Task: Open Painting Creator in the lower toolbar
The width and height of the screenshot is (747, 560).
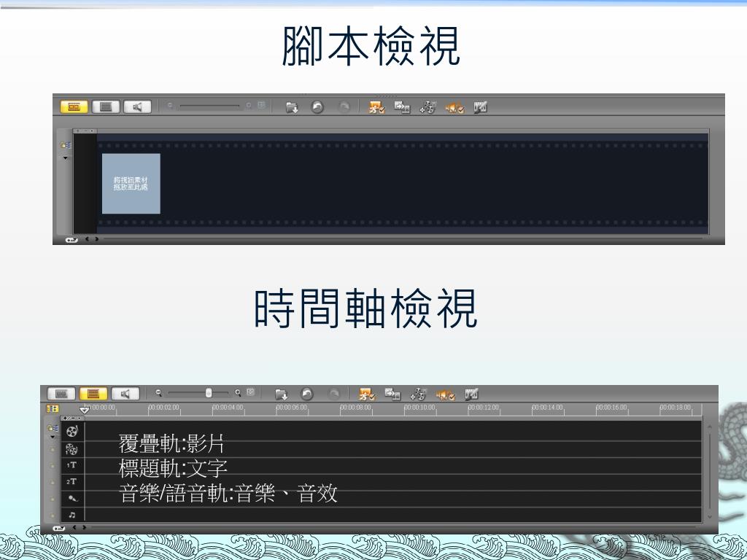Action: (x=471, y=394)
